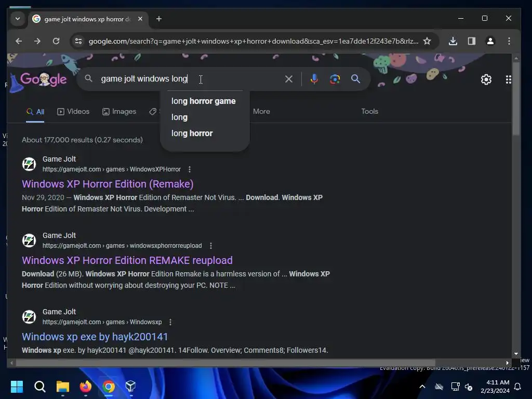Screen dimensions: 532x399
Task: Open taskbar Search
Action: (39, 387)
